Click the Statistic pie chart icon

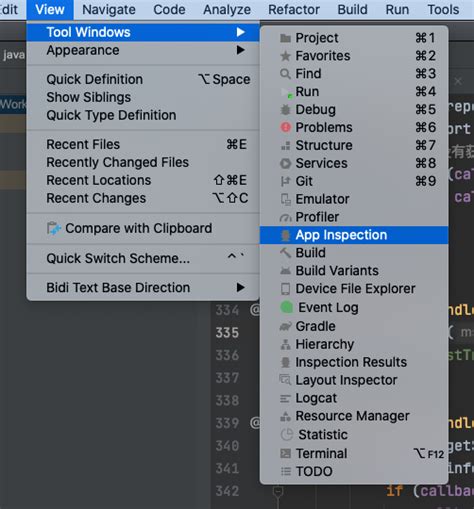tap(286, 434)
